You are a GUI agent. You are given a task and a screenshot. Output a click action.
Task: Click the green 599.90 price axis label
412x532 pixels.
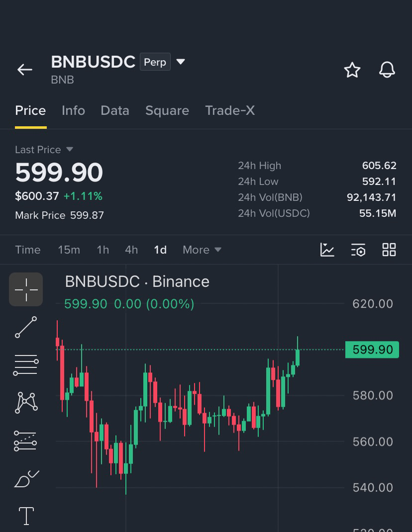372,350
